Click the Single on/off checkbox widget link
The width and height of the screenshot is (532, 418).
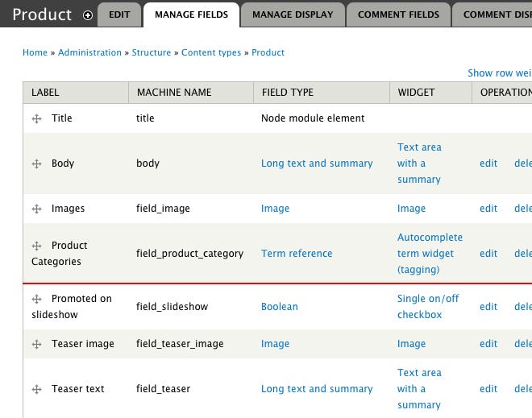click(x=428, y=307)
